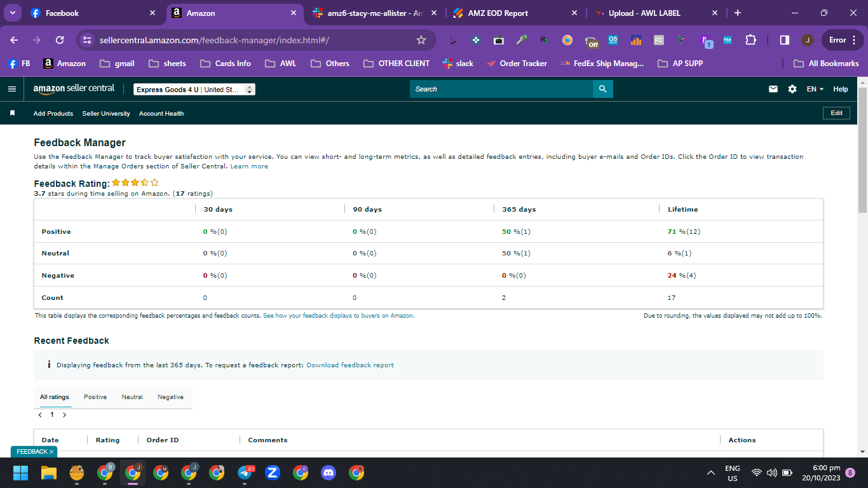This screenshot has height=488, width=868.
Task: Open Telegram from the taskbar
Action: tap(245, 473)
